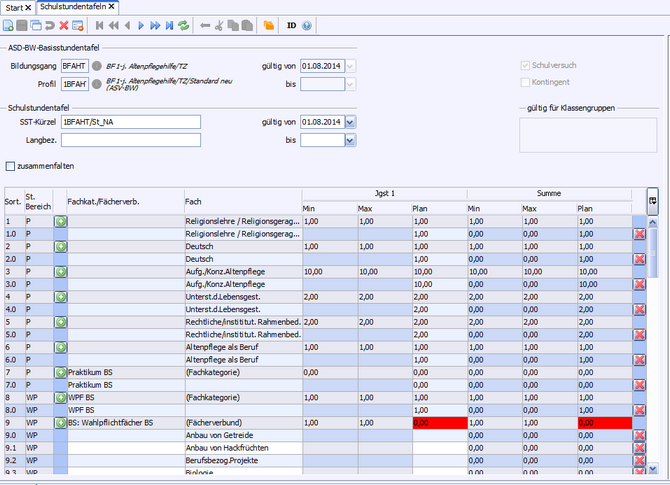Switch to the Start tab

(13, 7)
